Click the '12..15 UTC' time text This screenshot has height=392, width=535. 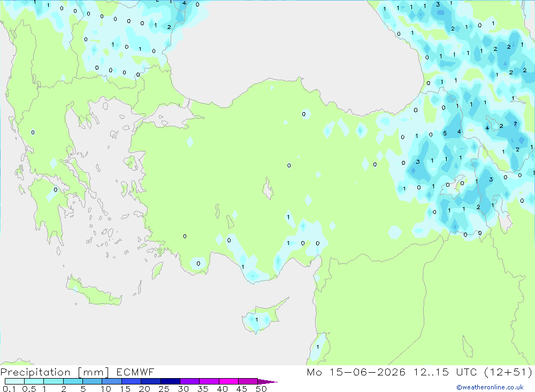pos(445,372)
